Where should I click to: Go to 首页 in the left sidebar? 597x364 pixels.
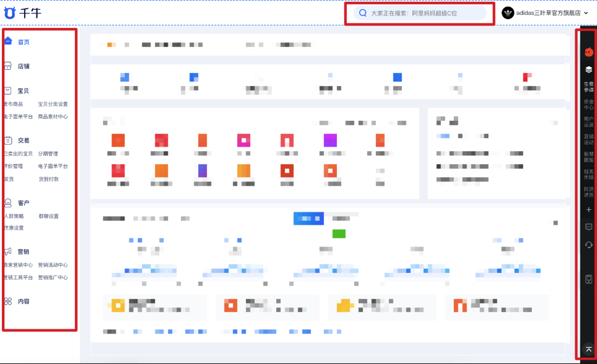(24, 42)
